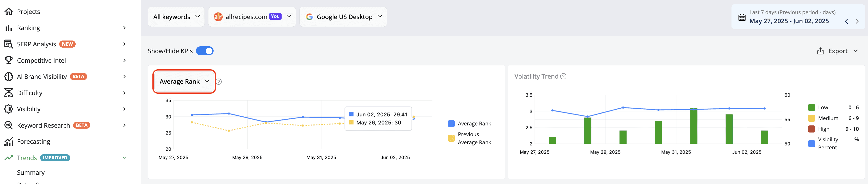Click the allrecipes.com favicon
This screenshot has height=184, width=868.
coord(218,17)
